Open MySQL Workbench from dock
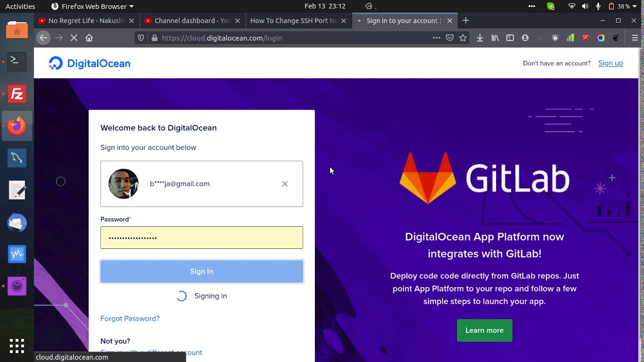Image resolution: width=644 pixels, height=362 pixels. (x=17, y=158)
